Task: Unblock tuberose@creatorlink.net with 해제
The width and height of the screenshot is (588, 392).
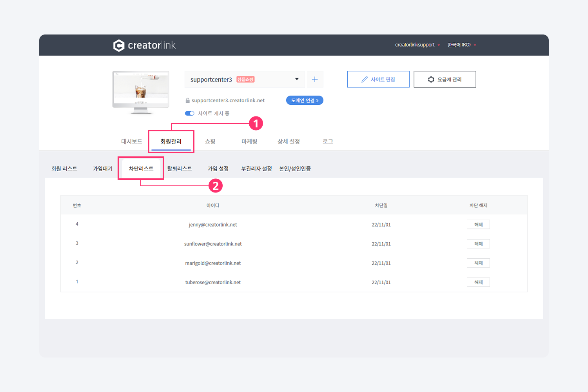Action: pos(478,282)
